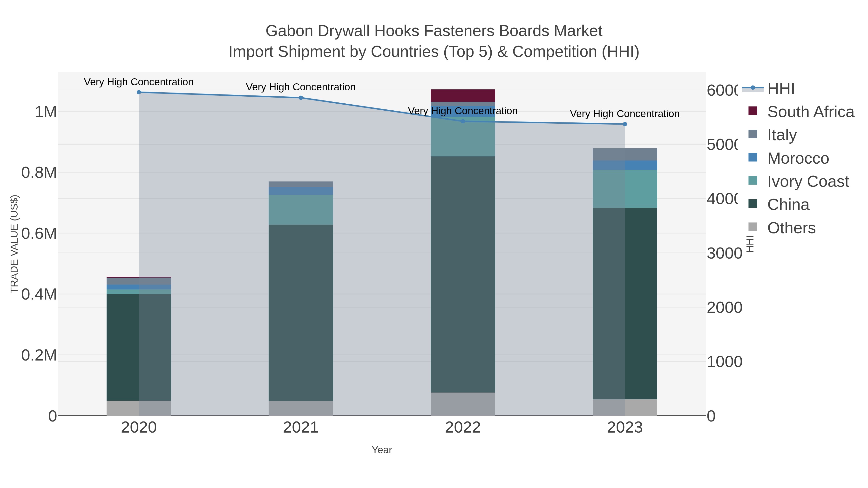The image size is (868, 488).
Task: Select the 2022 HHI data point
Action: tap(463, 121)
